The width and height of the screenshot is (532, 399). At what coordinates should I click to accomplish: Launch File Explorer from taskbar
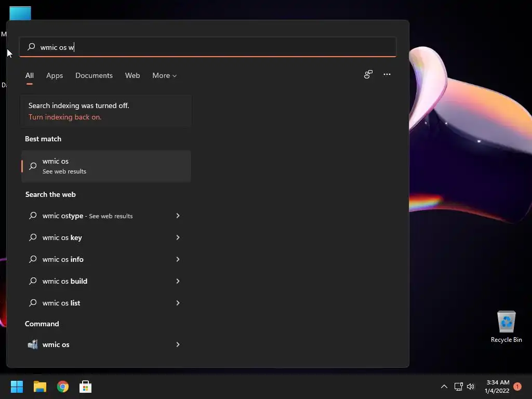pos(39,387)
